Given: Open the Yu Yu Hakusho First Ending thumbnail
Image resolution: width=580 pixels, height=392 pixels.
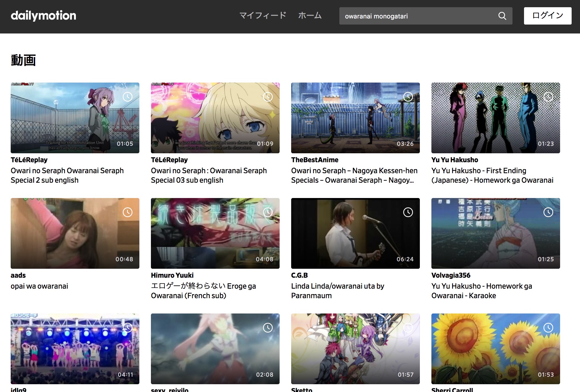Looking at the screenshot, I should click(496, 118).
